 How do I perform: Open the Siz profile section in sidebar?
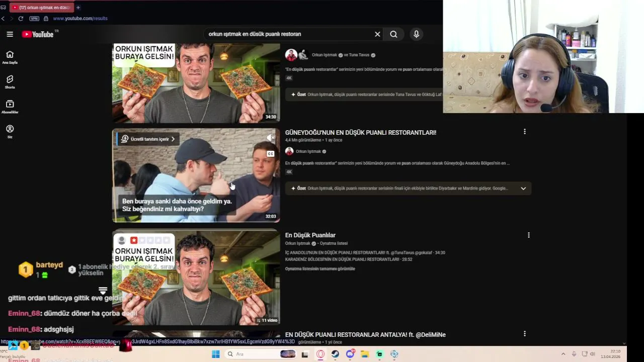click(x=10, y=131)
